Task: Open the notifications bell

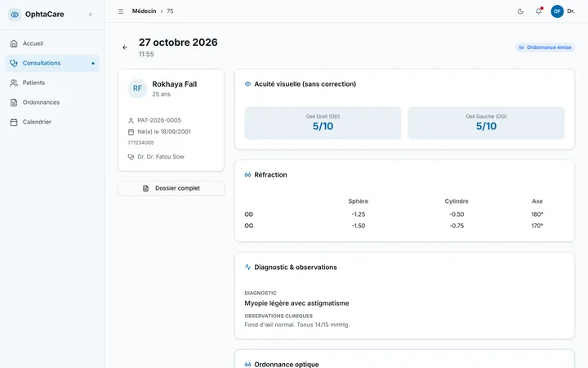Action: (538, 11)
